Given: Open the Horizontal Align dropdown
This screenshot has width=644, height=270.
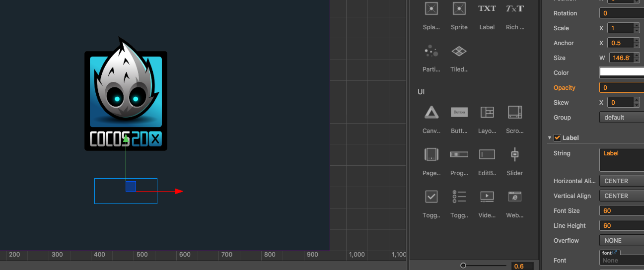Looking at the screenshot, I should point(622,181).
